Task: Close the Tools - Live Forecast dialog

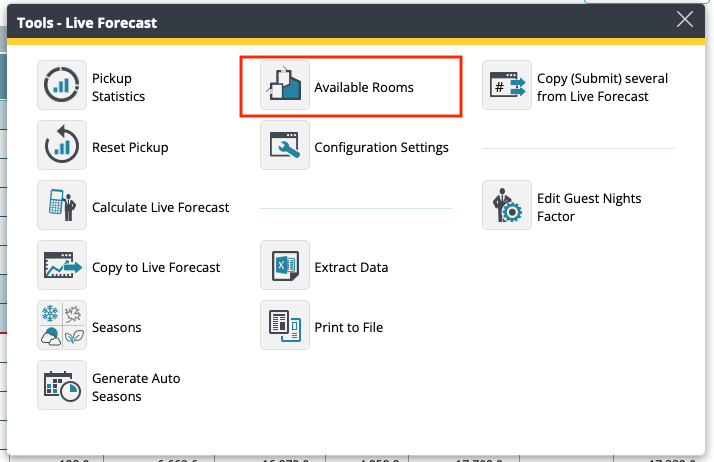Action: [x=685, y=19]
